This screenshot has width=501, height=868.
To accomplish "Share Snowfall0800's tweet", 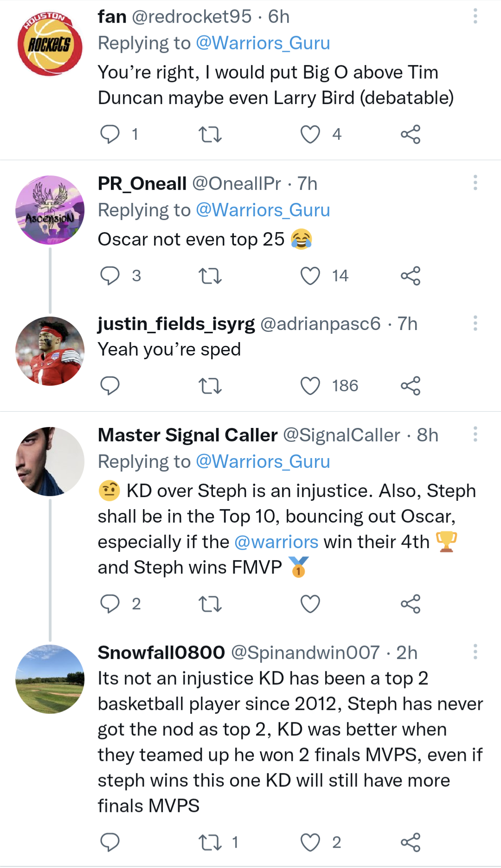I will point(411,842).
